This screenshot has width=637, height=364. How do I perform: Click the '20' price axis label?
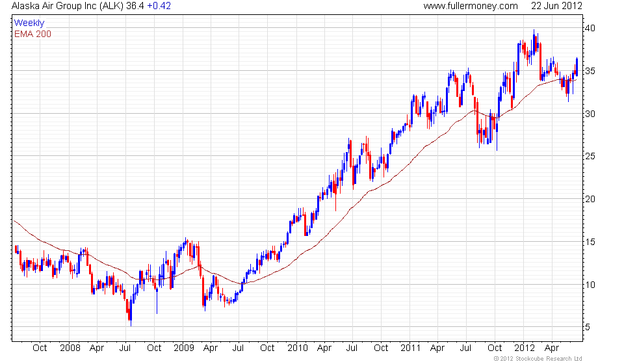pos(590,199)
